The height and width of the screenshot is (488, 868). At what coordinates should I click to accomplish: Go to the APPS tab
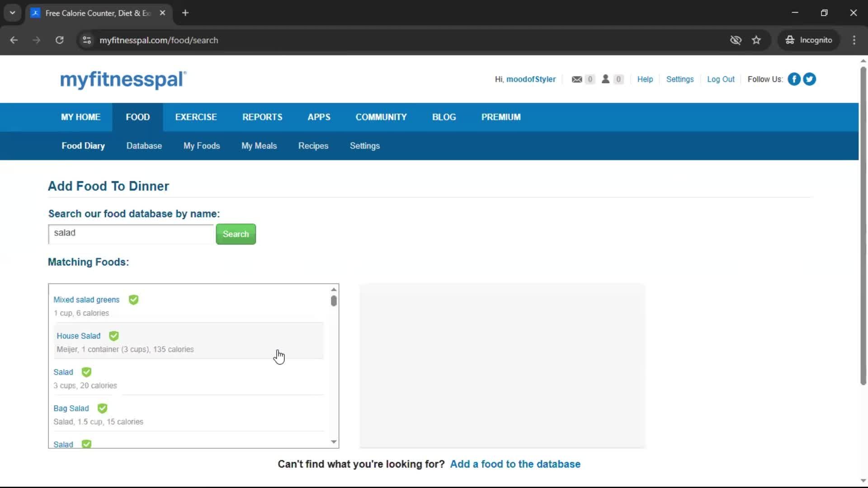pyautogui.click(x=319, y=117)
